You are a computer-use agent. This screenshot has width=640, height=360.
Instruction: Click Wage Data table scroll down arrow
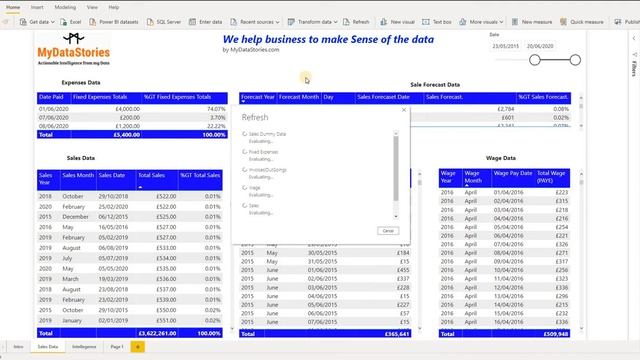click(x=581, y=328)
